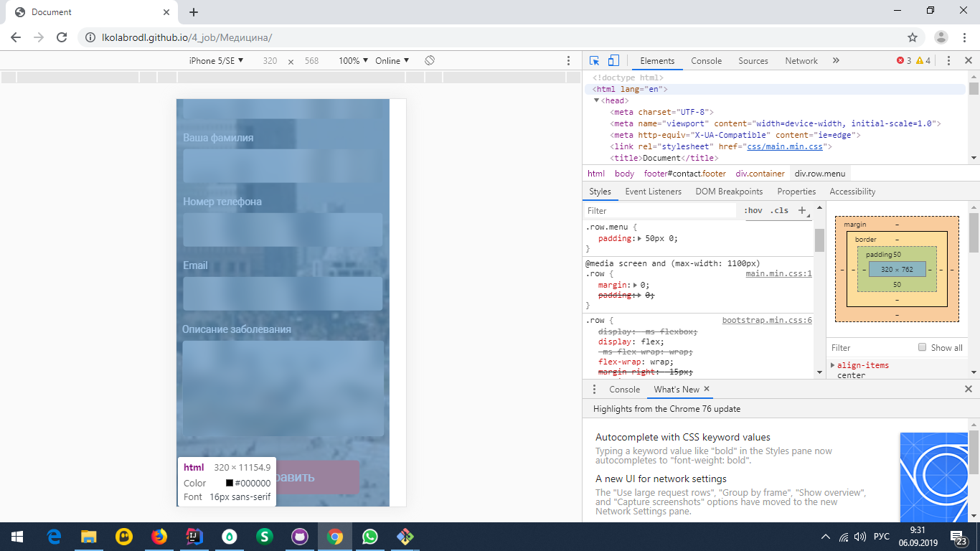980x551 pixels.
Task: Close the DevTools panel
Action: point(969,61)
